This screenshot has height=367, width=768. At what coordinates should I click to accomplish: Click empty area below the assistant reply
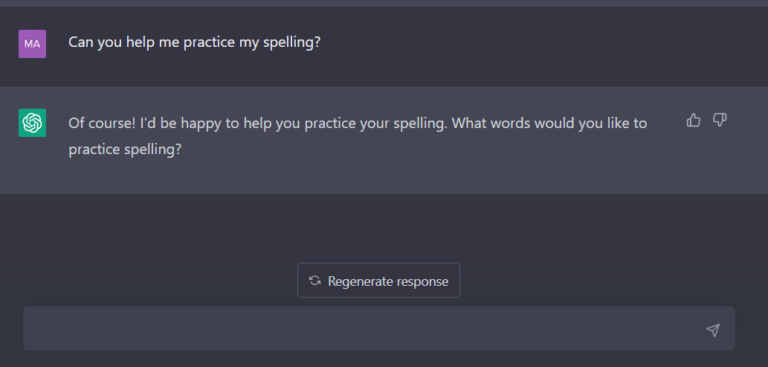(384, 228)
